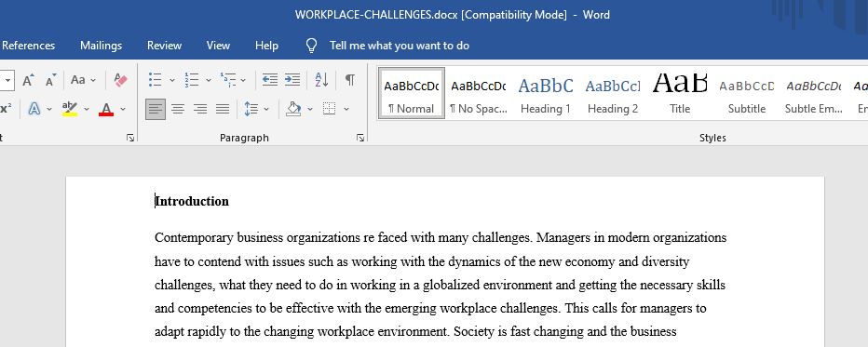Apply Text Effects and Typography
The height and width of the screenshot is (347, 868).
click(x=34, y=109)
